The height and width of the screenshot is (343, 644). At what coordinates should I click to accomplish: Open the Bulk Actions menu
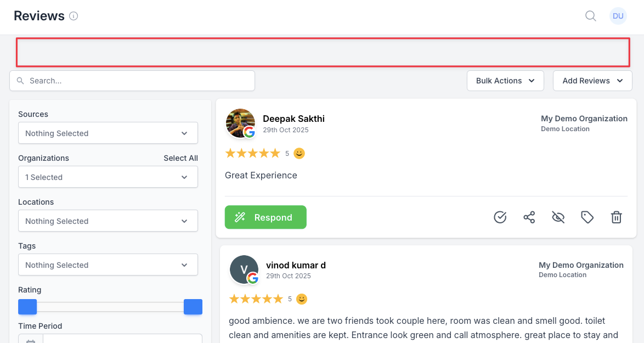[x=505, y=81]
